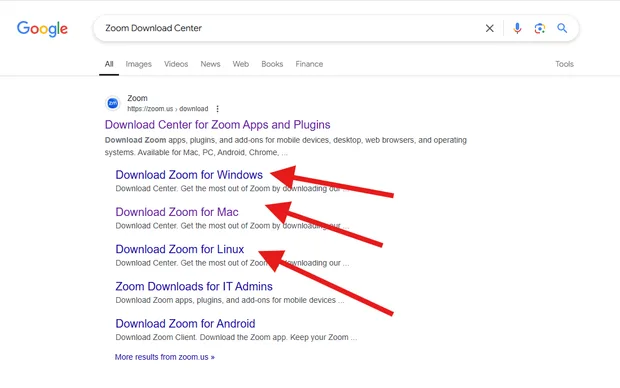
Task: Click the snippet starting 'Download Zoom apps, plugins'
Action: [285, 146]
